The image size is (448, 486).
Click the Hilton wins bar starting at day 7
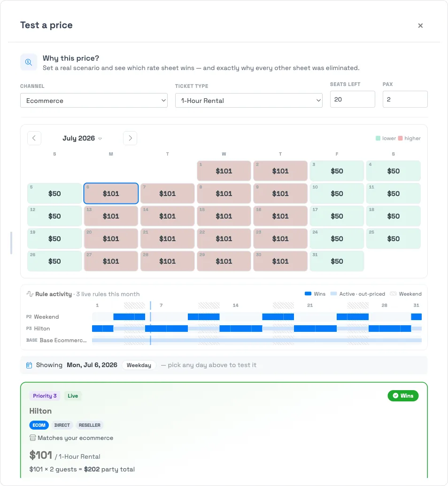167,329
